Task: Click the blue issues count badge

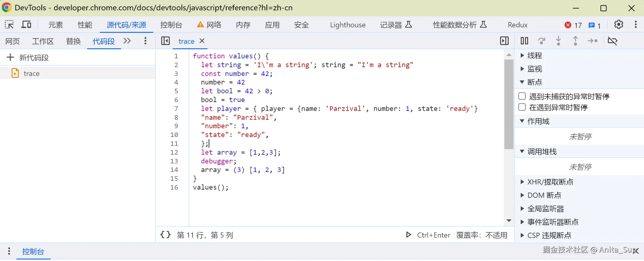Action: (594, 25)
